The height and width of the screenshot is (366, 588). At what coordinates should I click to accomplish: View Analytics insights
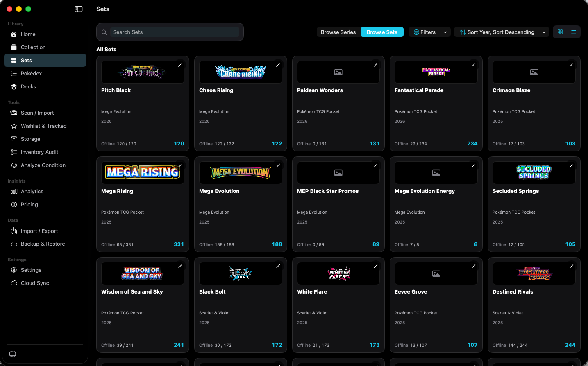(x=45, y=191)
